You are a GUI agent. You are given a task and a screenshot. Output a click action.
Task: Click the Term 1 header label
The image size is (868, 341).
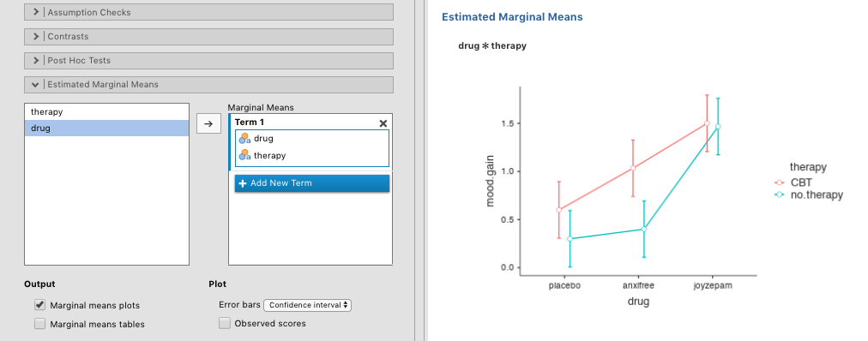pyautogui.click(x=250, y=123)
